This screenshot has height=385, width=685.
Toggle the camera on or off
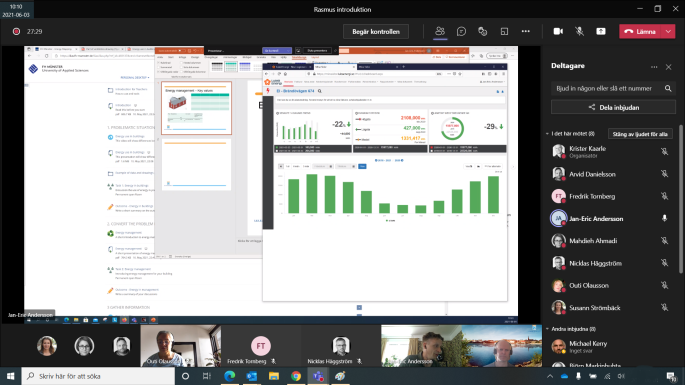click(558, 31)
